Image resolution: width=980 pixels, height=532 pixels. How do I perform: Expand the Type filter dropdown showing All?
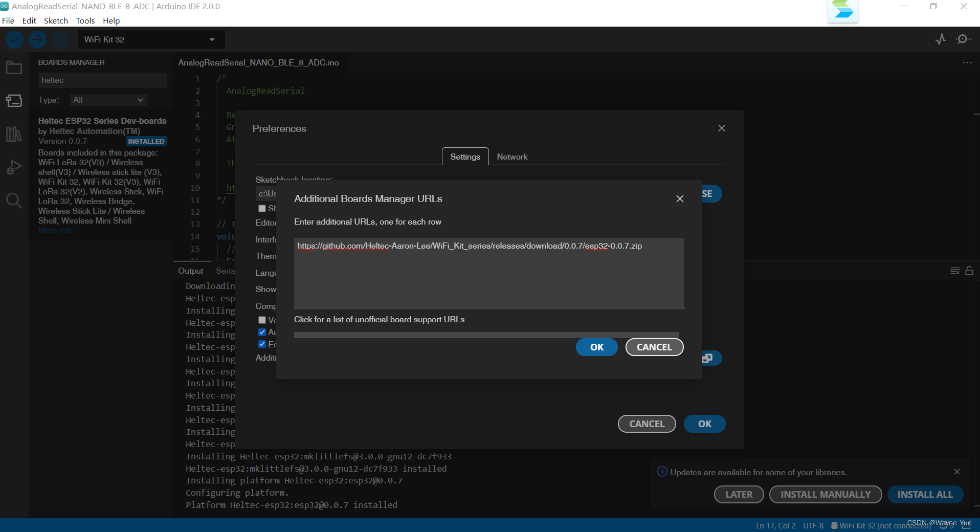pos(107,100)
